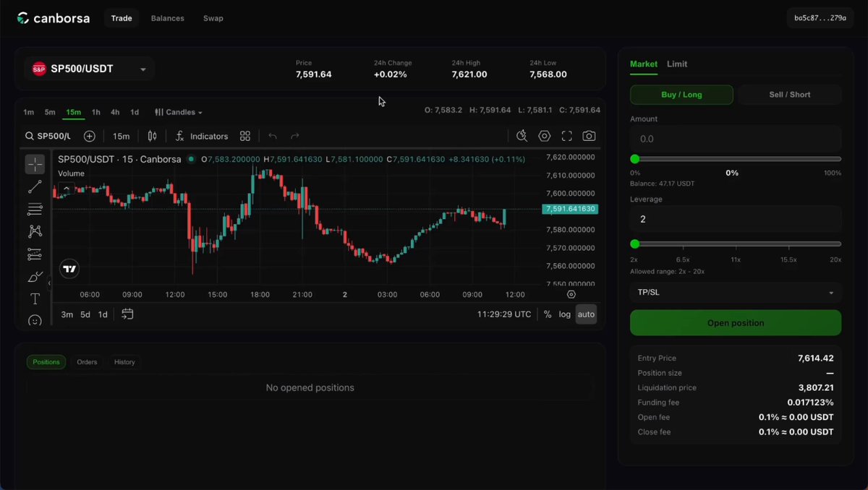The width and height of the screenshot is (868, 490).
Task: Click the Leverage input field showing 2
Action: 736,219
